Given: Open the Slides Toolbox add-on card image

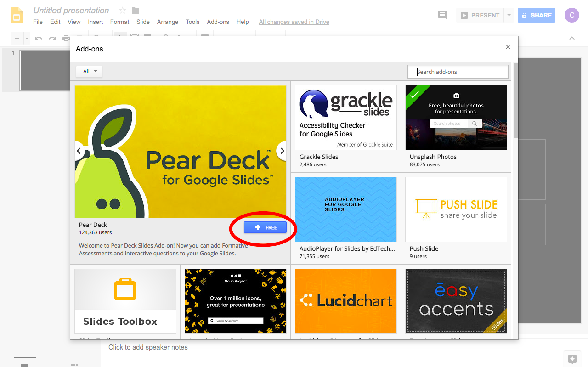Looking at the screenshot, I should click(125, 301).
